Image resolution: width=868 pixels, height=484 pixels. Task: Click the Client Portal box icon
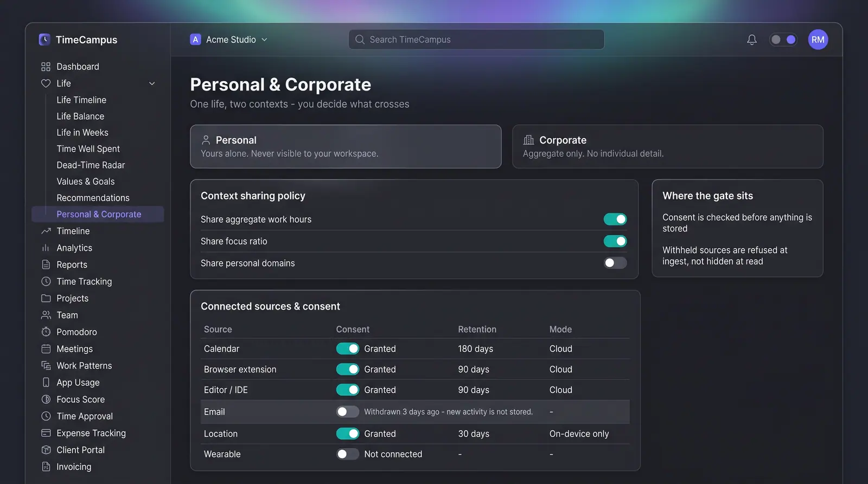pos(46,450)
